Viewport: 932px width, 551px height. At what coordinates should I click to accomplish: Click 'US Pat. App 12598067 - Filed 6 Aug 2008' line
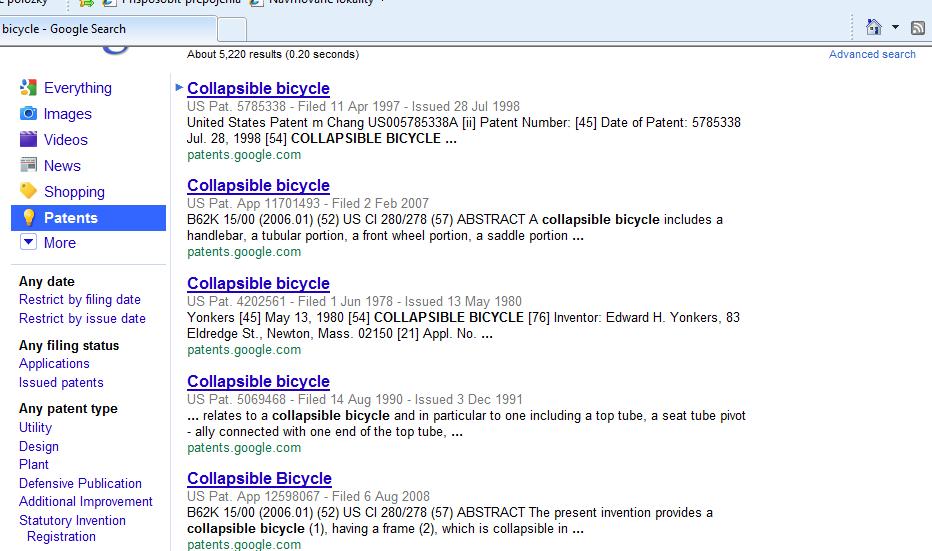point(308,496)
